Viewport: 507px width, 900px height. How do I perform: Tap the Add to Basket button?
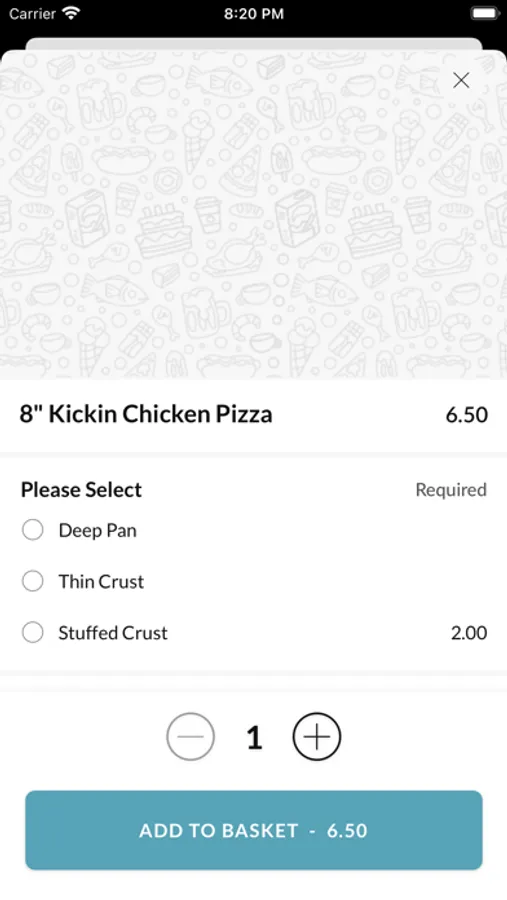pos(254,830)
